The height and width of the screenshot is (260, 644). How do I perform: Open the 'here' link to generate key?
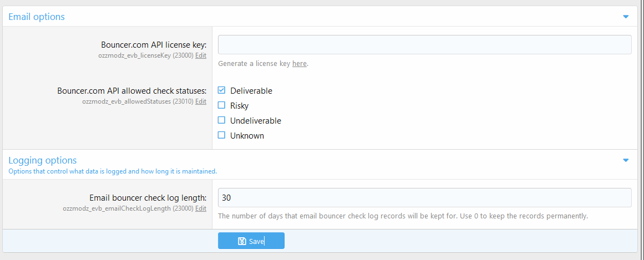[300, 64]
